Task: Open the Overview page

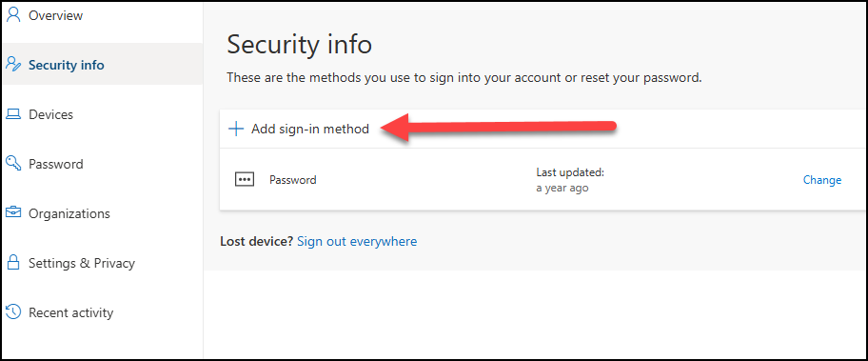Action: click(x=55, y=15)
